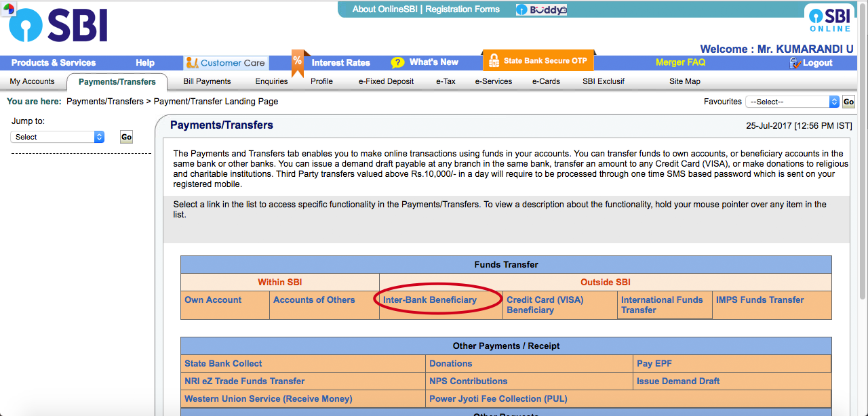Click the Customer Care icon button
The width and height of the screenshot is (868, 416).
coord(226,62)
